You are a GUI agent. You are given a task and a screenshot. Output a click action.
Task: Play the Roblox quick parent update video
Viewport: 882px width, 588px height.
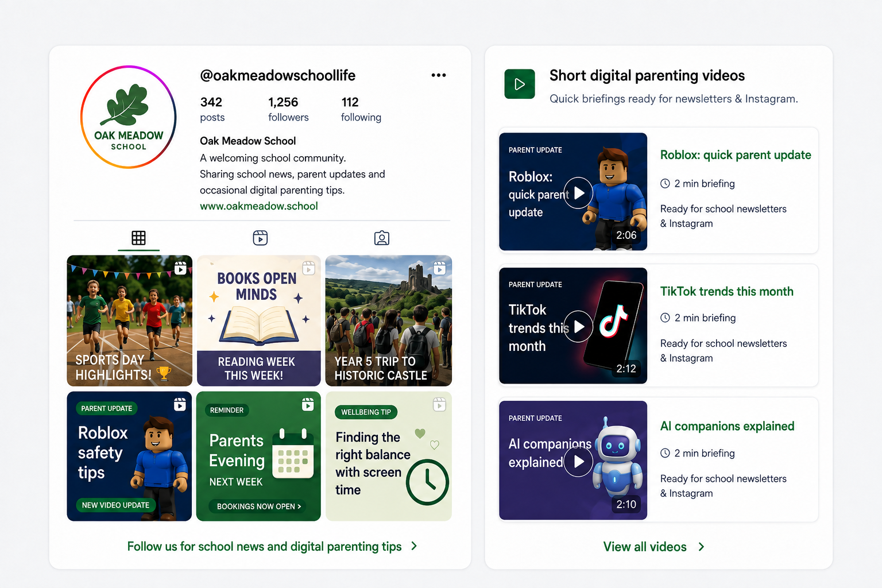(x=579, y=193)
